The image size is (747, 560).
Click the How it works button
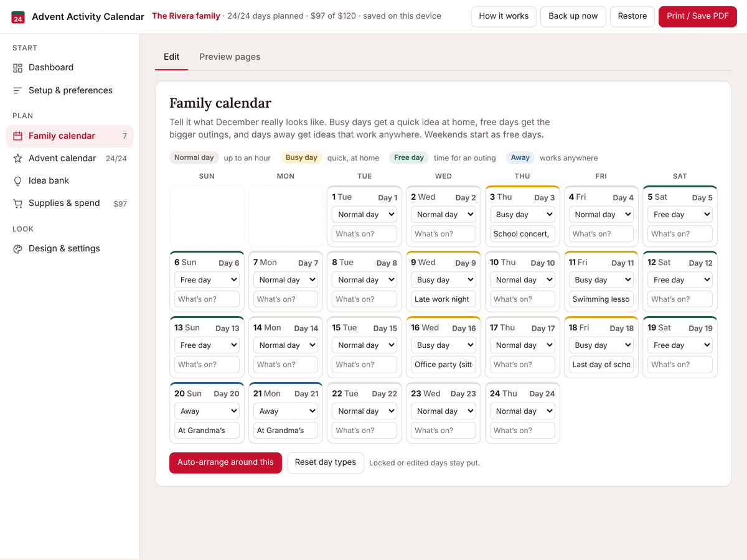[x=504, y=16]
